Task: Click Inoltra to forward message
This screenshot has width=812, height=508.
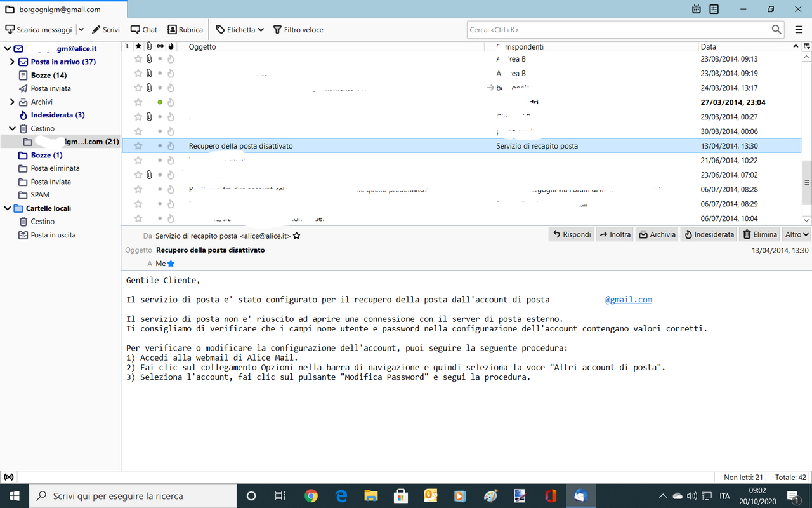Action: [615, 234]
